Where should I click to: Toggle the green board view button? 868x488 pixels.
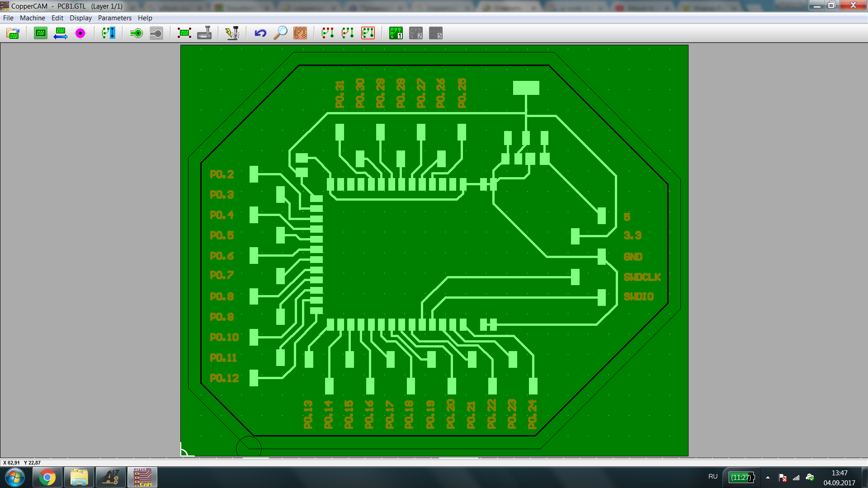point(41,33)
